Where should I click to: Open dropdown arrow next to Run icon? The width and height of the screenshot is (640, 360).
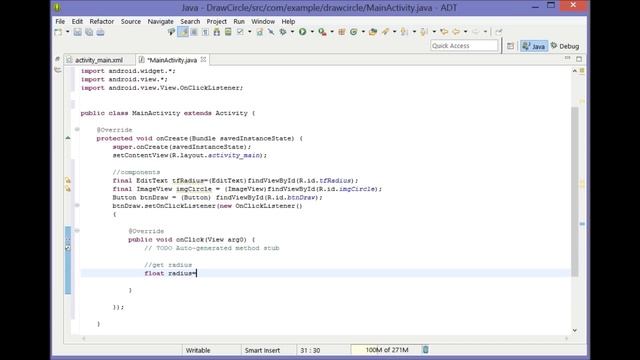coord(312,32)
